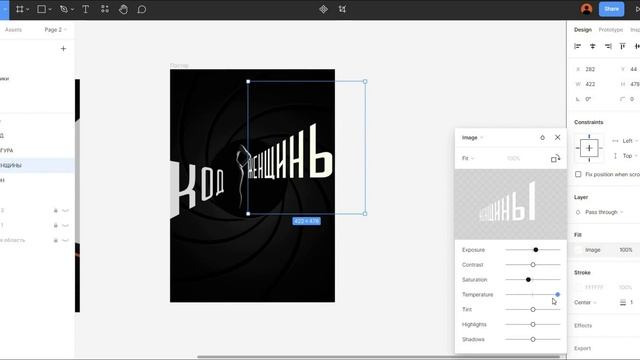Click the bottom-right selection handle on canvas
640x360 pixels.
point(365,213)
